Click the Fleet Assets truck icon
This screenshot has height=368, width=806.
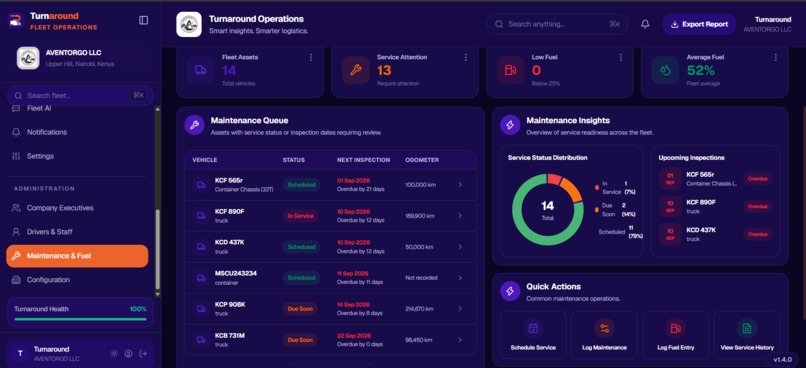point(201,70)
